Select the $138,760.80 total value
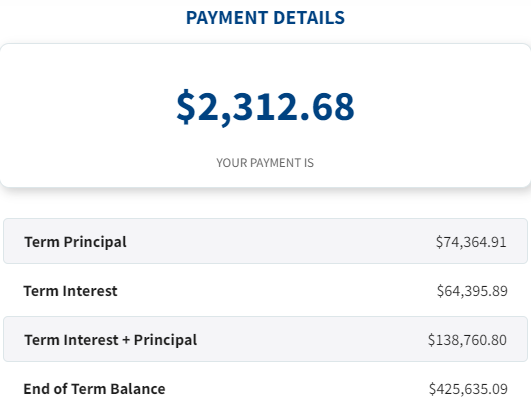 point(467,340)
